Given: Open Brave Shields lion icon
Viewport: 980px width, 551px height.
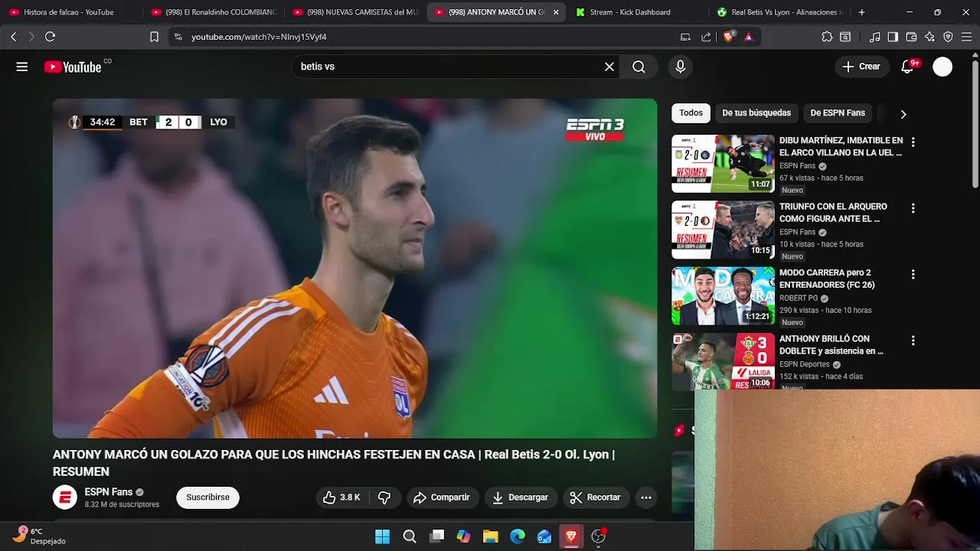Looking at the screenshot, I should pos(728,37).
